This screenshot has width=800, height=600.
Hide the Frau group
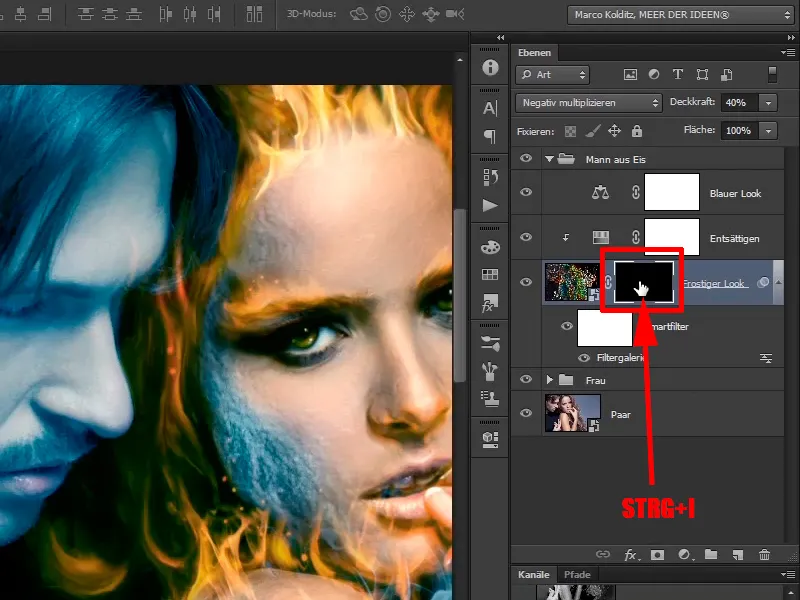coord(526,379)
